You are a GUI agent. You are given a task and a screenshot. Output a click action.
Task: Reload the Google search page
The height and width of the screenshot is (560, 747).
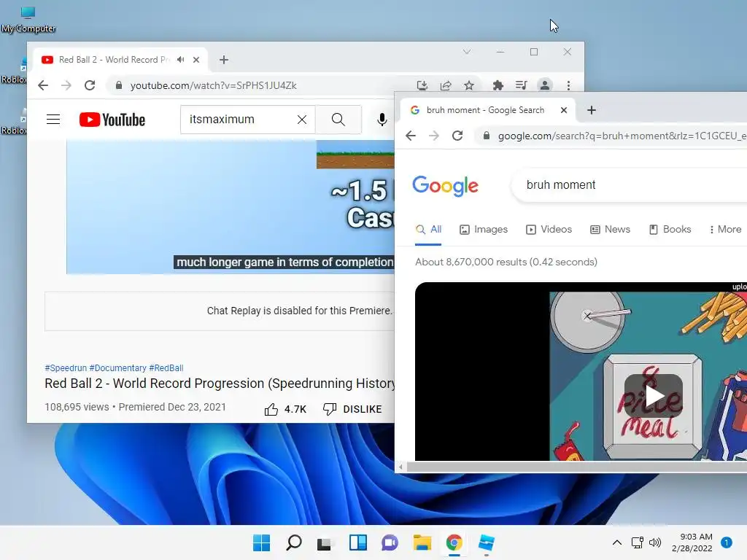(x=457, y=136)
